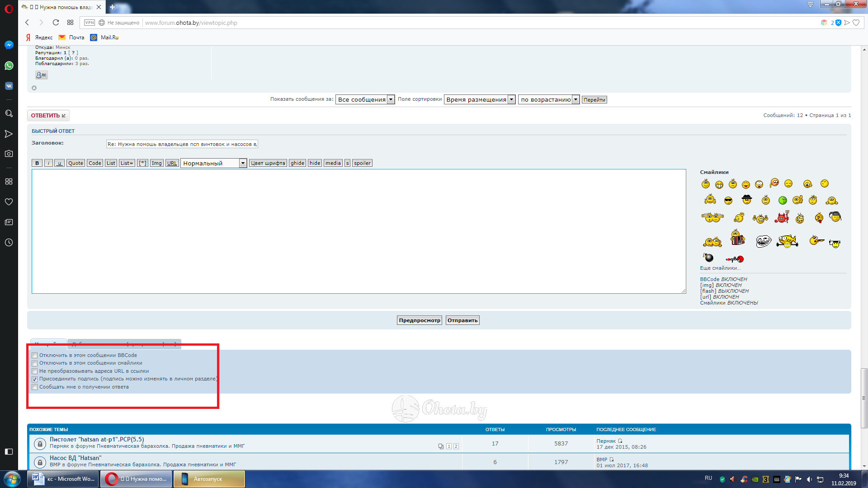868x488 pixels.
Task: Insert the trollface smiley
Action: (x=764, y=241)
